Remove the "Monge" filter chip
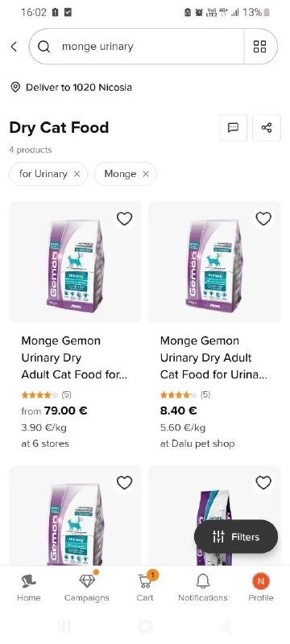This screenshot has height=644, width=290. (146, 174)
